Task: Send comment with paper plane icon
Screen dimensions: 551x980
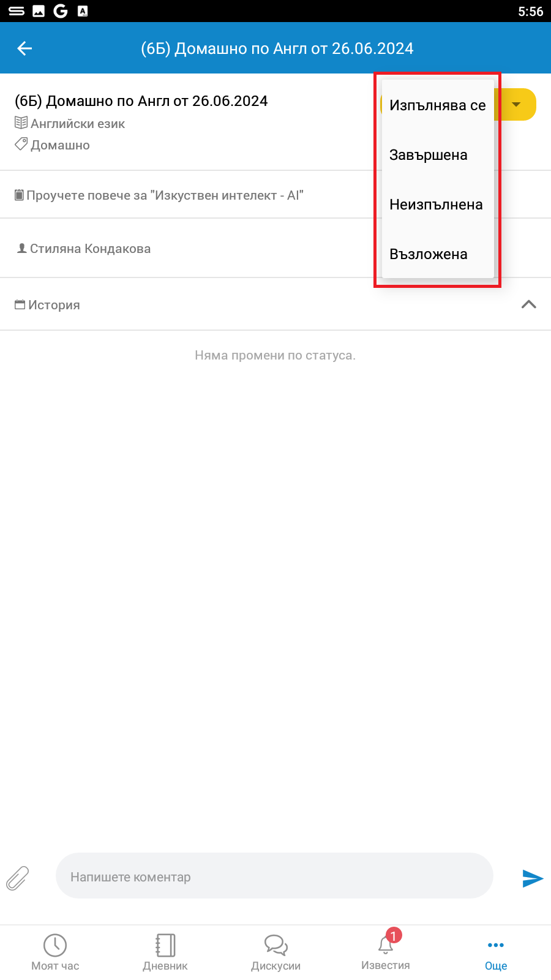Action: click(x=533, y=878)
